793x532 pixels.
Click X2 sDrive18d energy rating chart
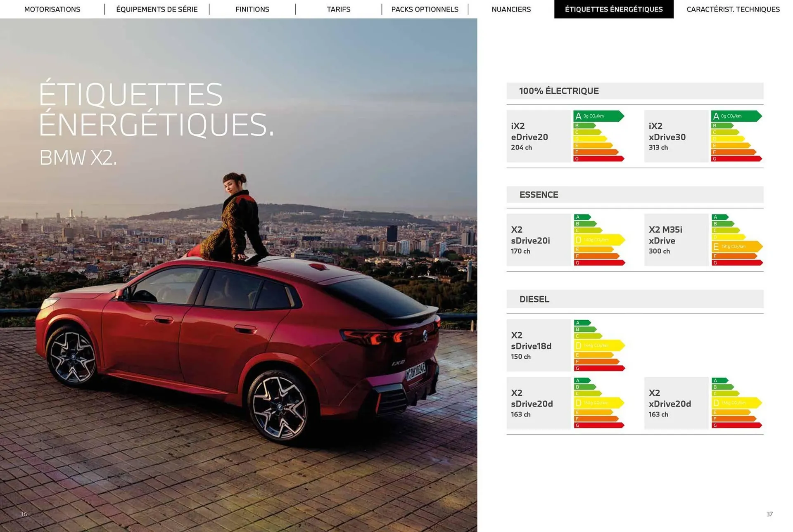(x=599, y=345)
